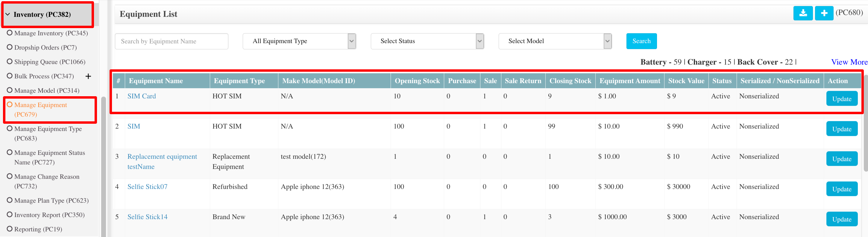Viewport: 868px width, 237px height.
Task: Open Shipping Queue (PC1066) menu item
Action: pyautogui.click(x=46, y=62)
